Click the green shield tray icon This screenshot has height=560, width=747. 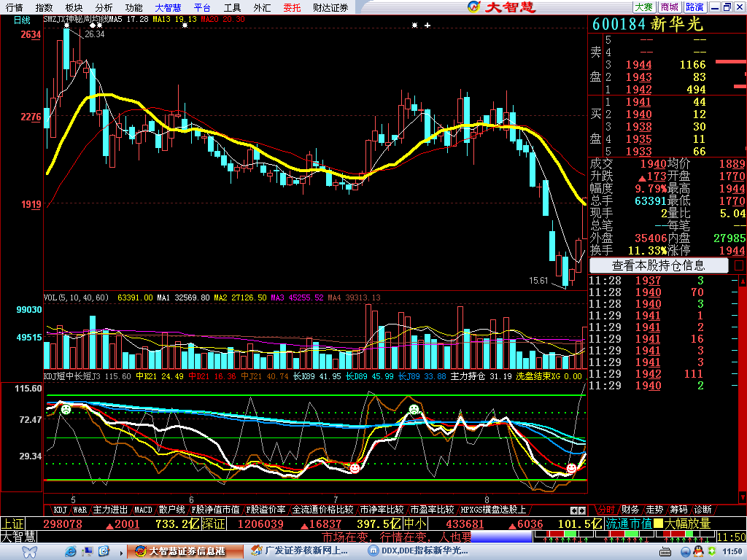pyautogui.click(x=712, y=551)
